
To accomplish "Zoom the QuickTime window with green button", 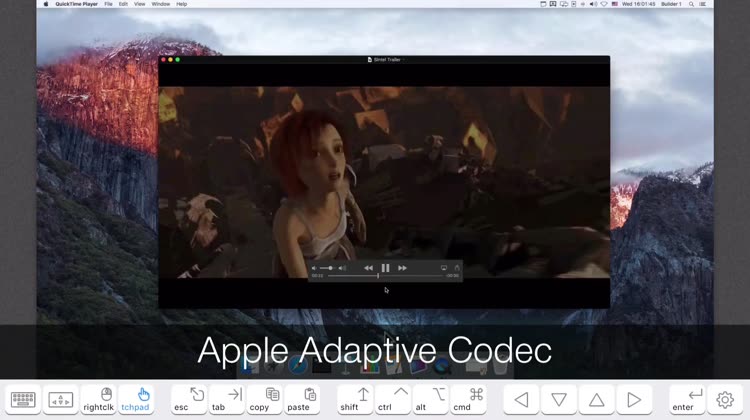I will pyautogui.click(x=177, y=60).
